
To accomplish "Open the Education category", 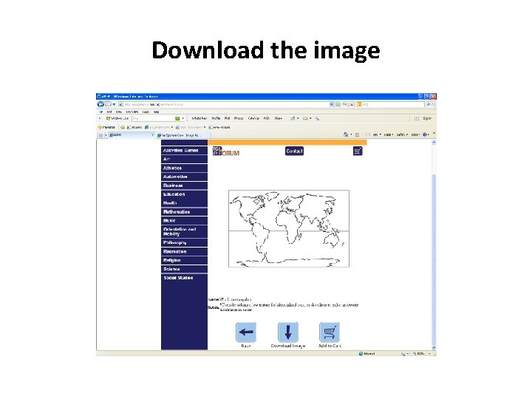I will click(184, 194).
